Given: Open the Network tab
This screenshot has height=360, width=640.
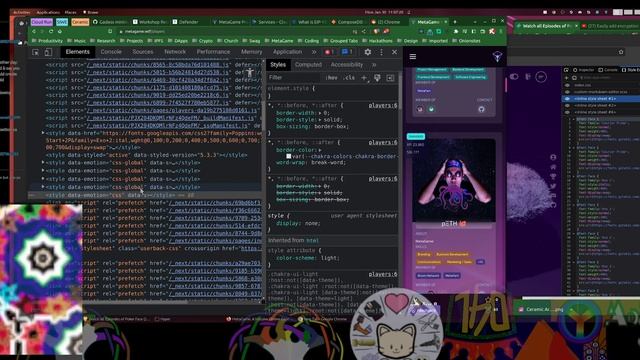Looking at the screenshot, I should (x=175, y=52).
